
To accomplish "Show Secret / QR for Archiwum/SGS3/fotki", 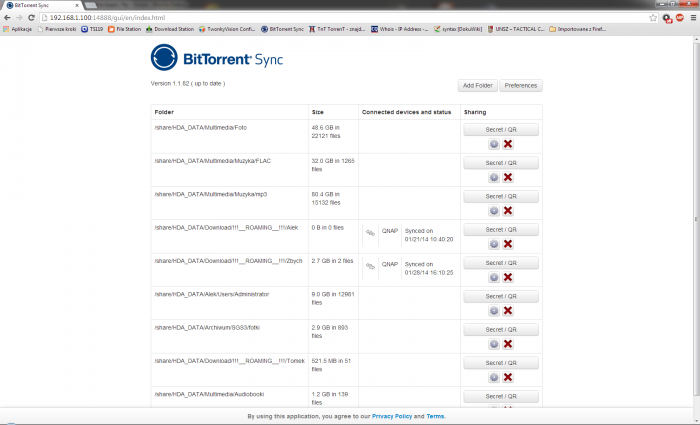I will 501,329.
